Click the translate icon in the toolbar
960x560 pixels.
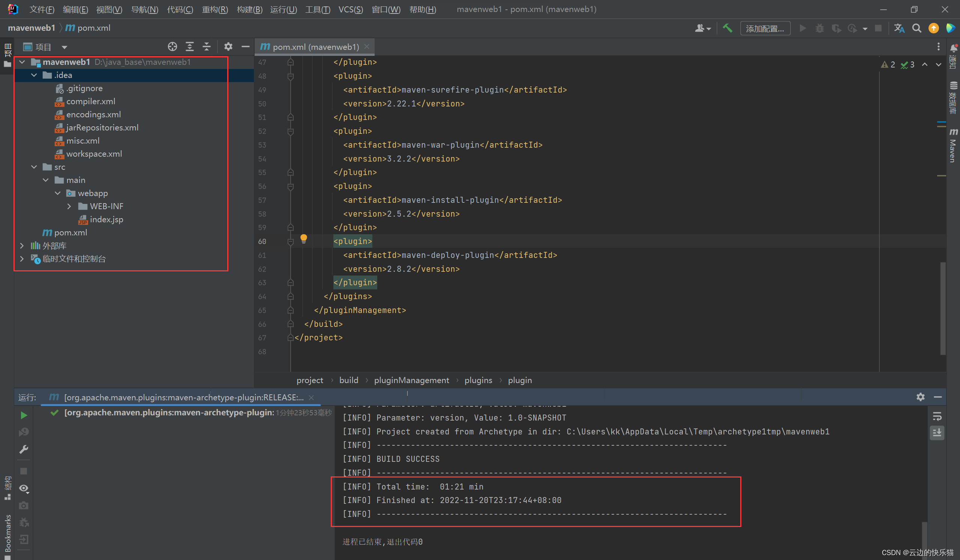[x=899, y=28]
